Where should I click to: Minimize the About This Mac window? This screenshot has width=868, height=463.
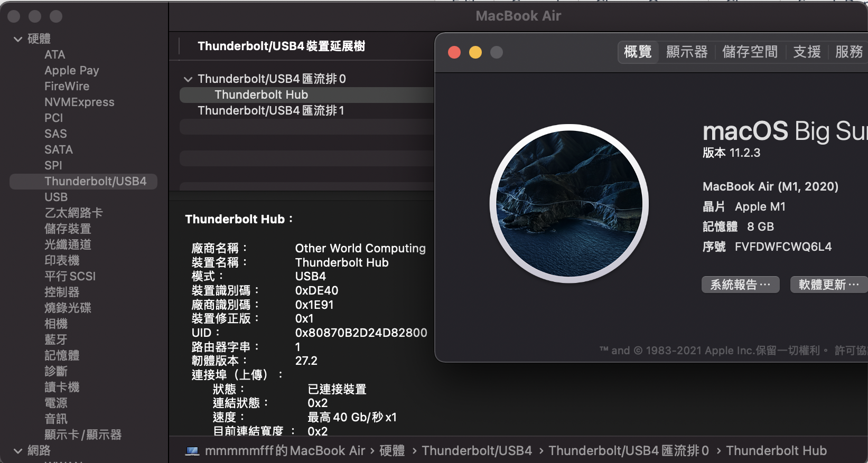475,52
